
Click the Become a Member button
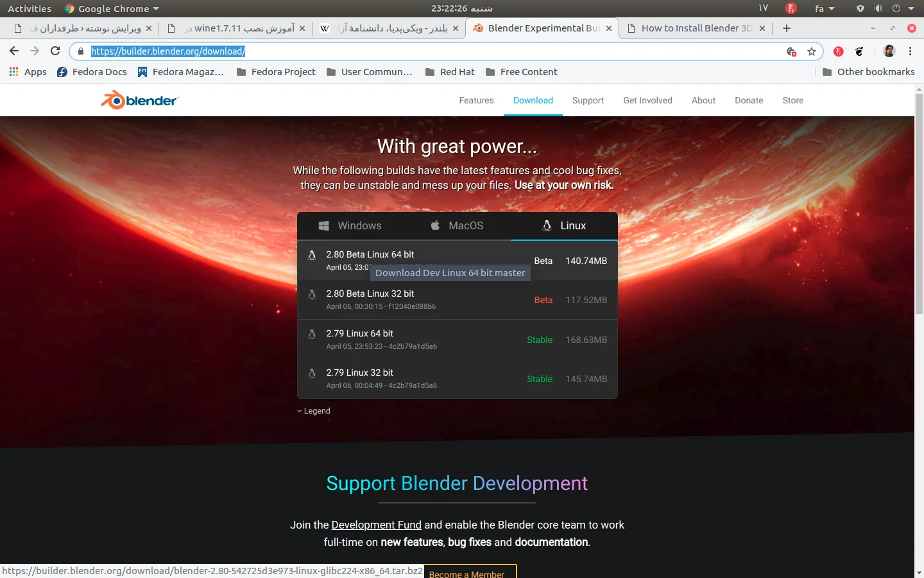coord(470,572)
